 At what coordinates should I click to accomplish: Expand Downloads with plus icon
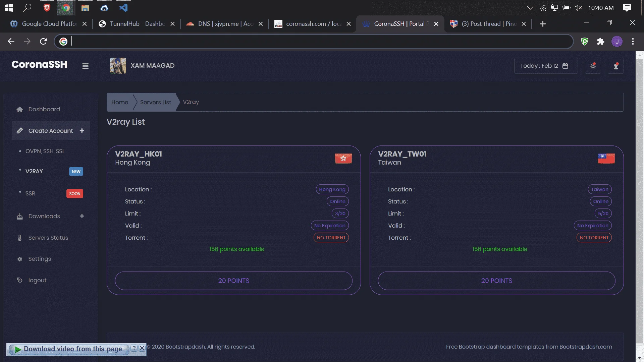(82, 216)
